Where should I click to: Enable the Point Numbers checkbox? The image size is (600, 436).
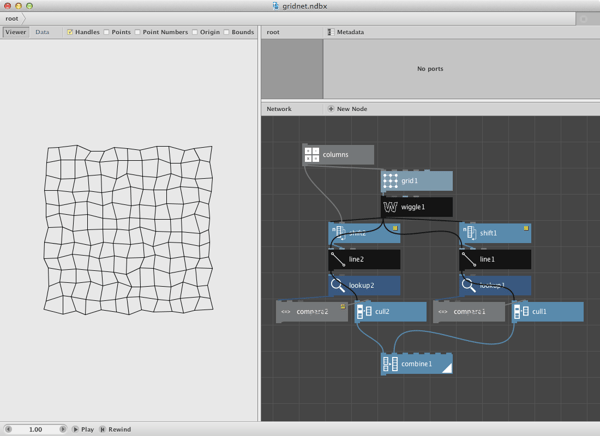click(137, 32)
